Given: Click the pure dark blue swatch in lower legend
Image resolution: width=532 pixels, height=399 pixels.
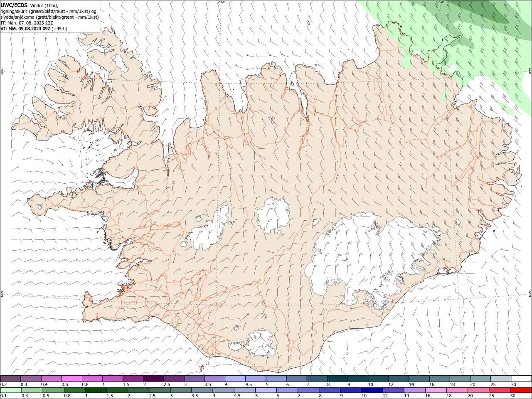Looking at the screenshot, I should pyautogui.click(x=372, y=390).
